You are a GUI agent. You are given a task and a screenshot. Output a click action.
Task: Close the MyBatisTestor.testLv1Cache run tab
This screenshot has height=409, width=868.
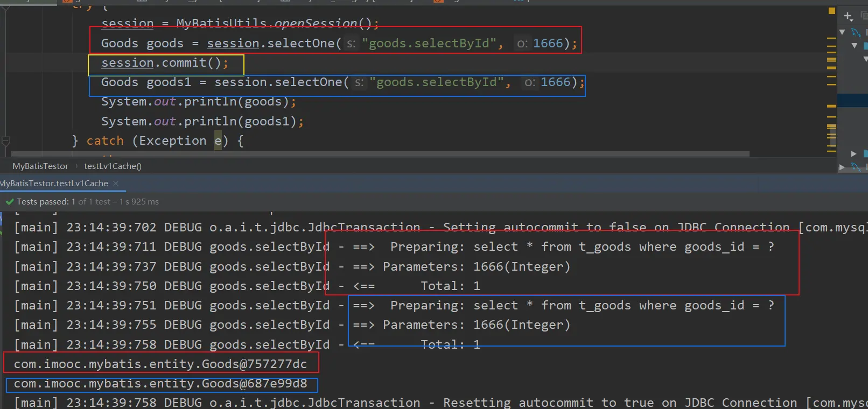point(116,184)
